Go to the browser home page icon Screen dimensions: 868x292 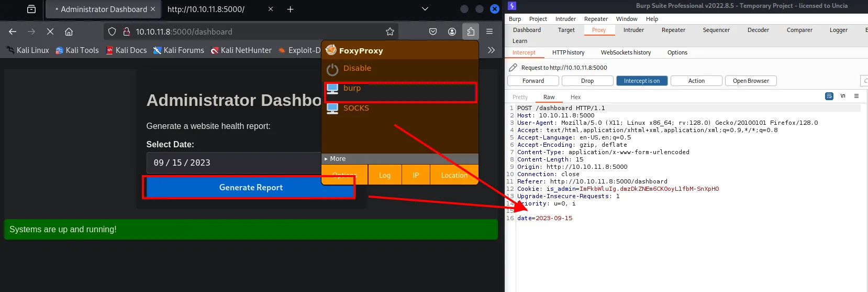[x=69, y=31]
